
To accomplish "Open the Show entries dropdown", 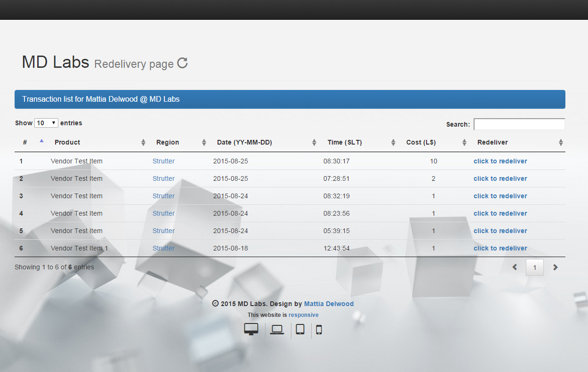I will pyautogui.click(x=46, y=122).
